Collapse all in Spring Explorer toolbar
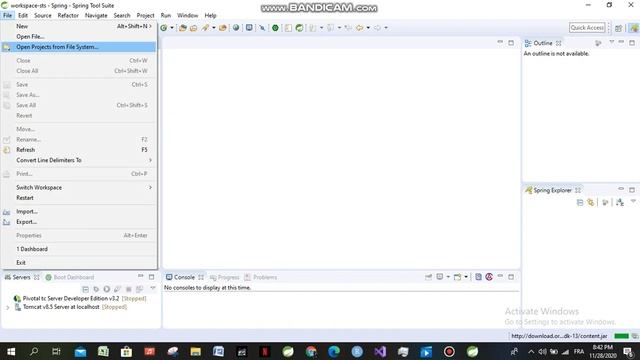The height and width of the screenshot is (360, 640). pyautogui.click(x=580, y=202)
